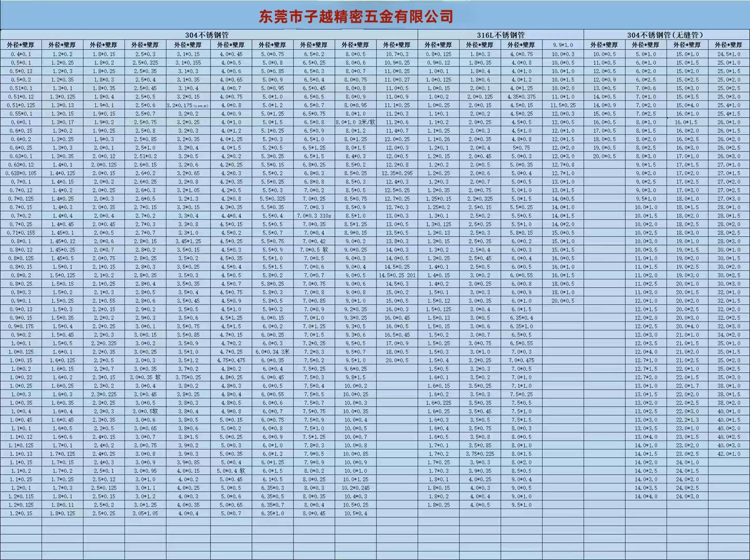Select the 4.75*0.475 cell
The height and width of the screenshot is (560, 750).
point(230,360)
